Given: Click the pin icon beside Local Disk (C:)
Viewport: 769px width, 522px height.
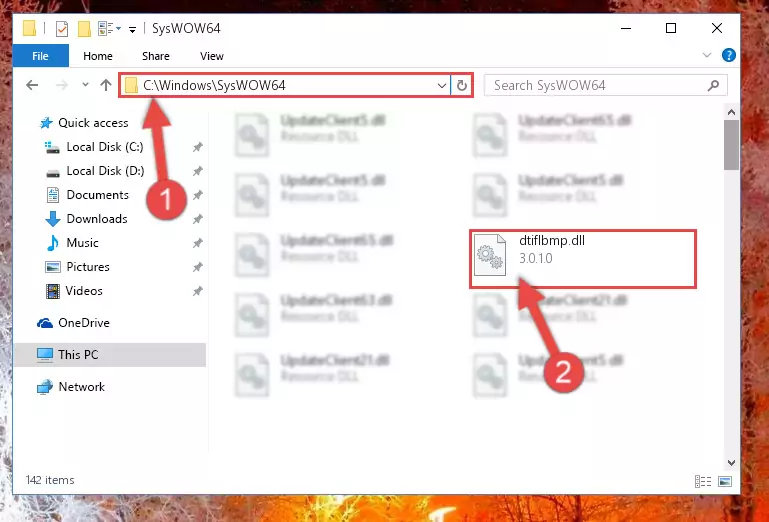Looking at the screenshot, I should [198, 147].
